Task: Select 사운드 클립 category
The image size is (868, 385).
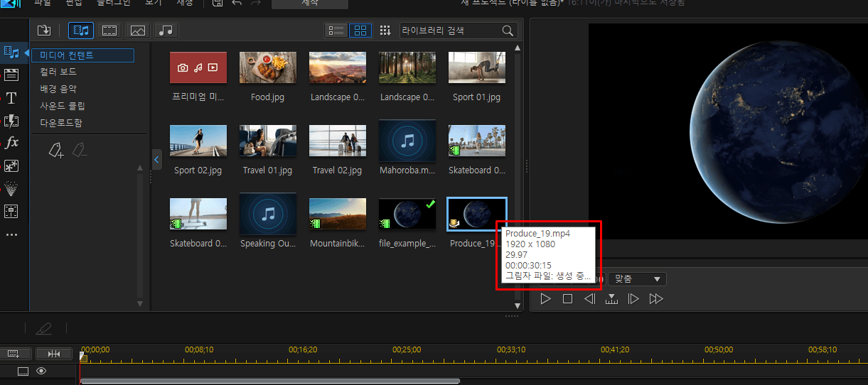Action: pos(63,106)
